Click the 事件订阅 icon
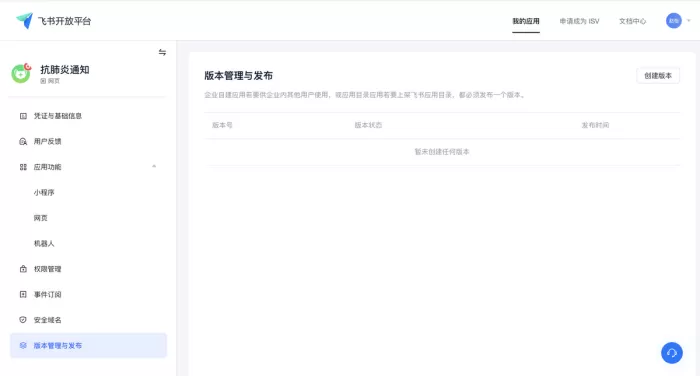Viewport: 700px width, 376px height. click(23, 294)
